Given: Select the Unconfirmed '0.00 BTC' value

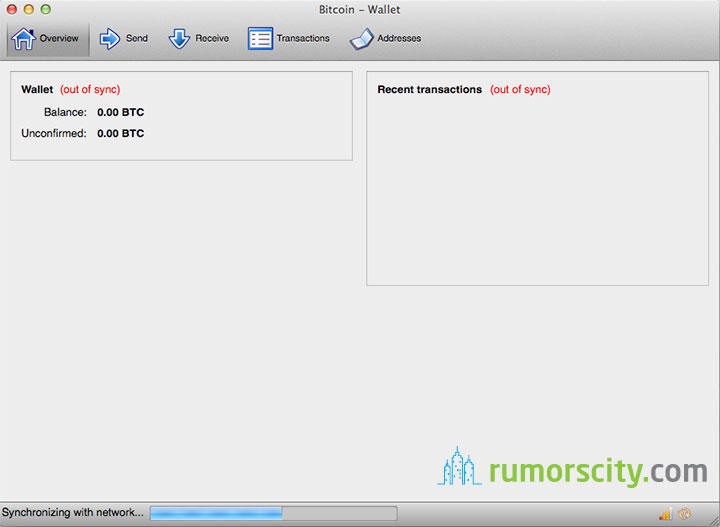Looking at the screenshot, I should pyautogui.click(x=121, y=134).
